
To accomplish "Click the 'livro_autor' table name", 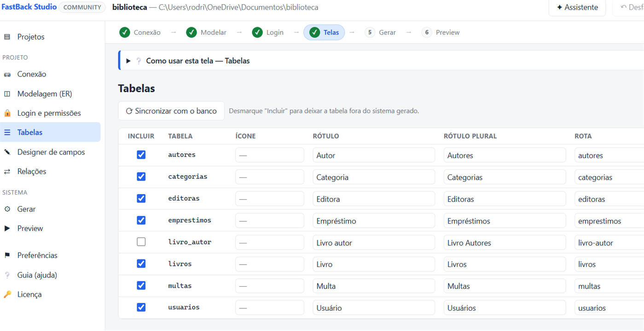I will (190, 242).
